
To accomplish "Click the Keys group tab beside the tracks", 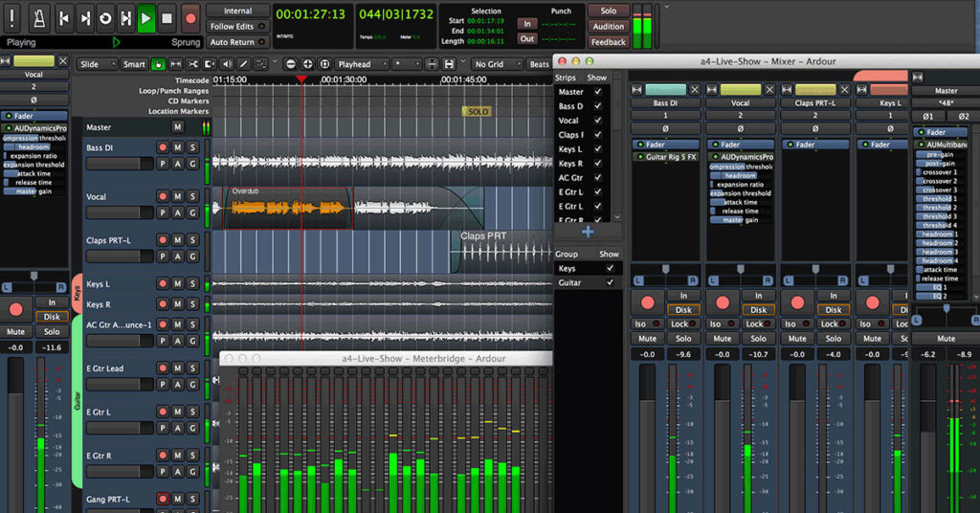I will click(x=78, y=295).
